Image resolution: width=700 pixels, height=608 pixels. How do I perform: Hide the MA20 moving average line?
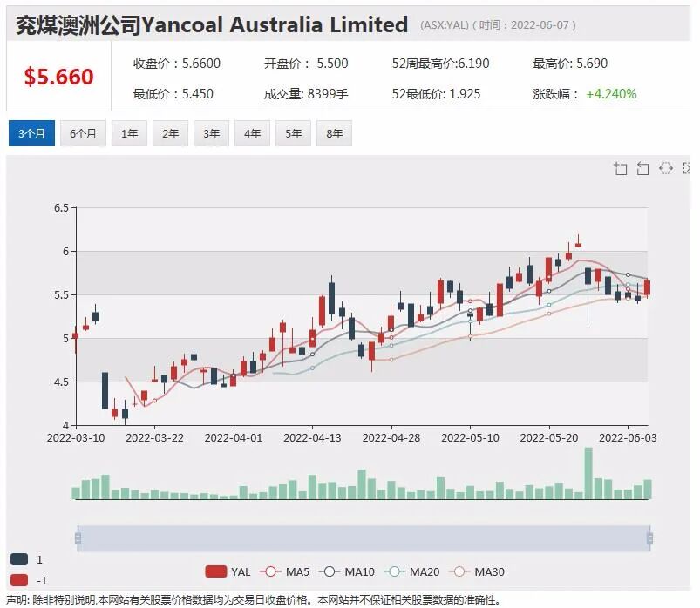click(x=411, y=571)
